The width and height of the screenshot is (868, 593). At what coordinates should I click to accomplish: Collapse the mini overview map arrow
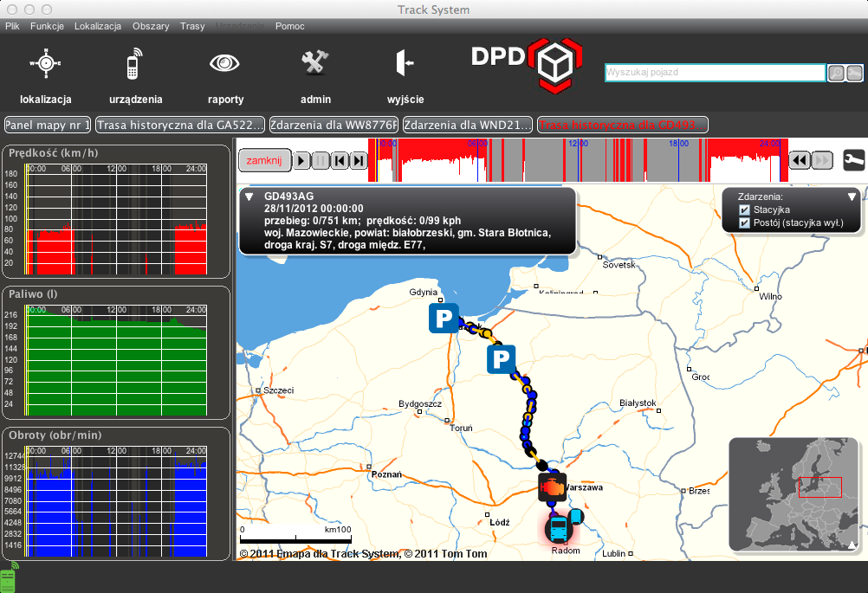[852, 545]
